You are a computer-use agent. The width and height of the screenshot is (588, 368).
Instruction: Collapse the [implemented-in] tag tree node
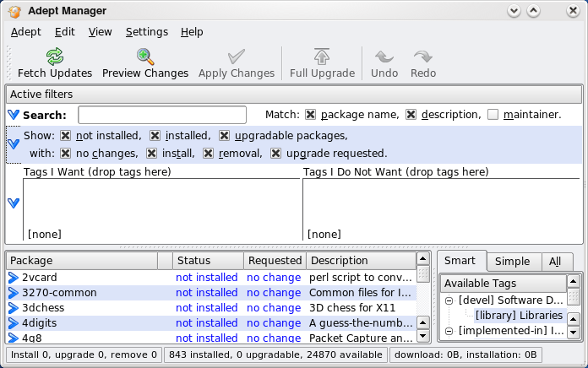[449, 331]
